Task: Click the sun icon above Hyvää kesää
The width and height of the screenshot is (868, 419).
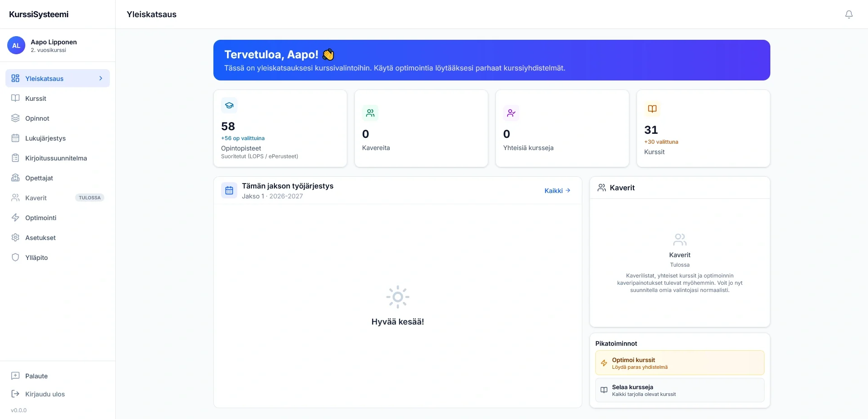Action: [x=398, y=297]
